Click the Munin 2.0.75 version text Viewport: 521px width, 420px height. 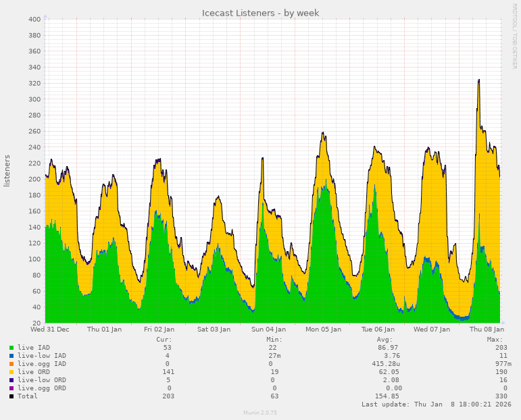260,413
